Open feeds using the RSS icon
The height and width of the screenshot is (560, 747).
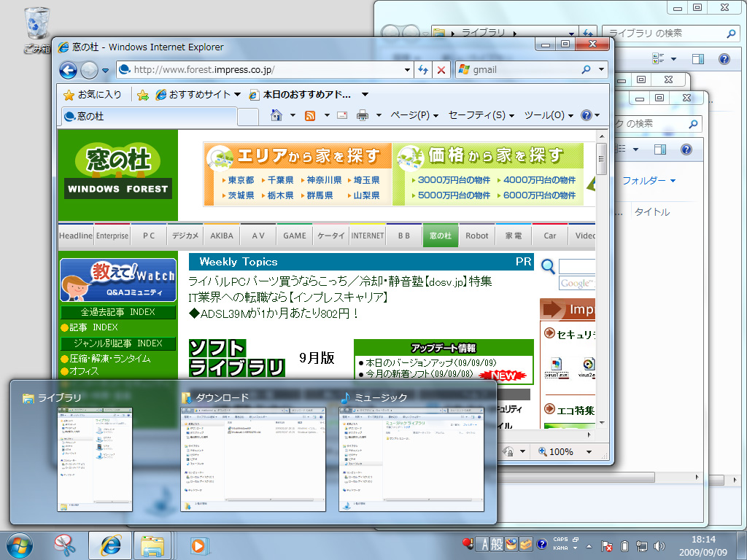tap(310, 114)
